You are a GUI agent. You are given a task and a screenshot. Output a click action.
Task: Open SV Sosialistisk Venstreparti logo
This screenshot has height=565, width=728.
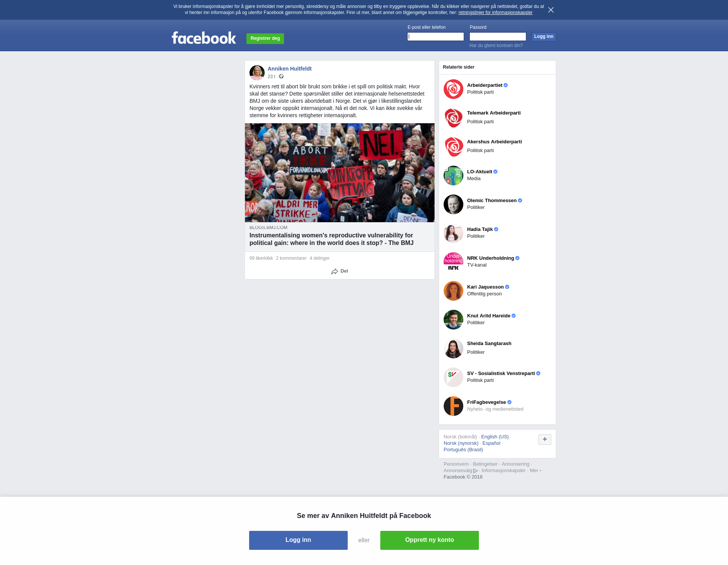pyautogui.click(x=453, y=377)
